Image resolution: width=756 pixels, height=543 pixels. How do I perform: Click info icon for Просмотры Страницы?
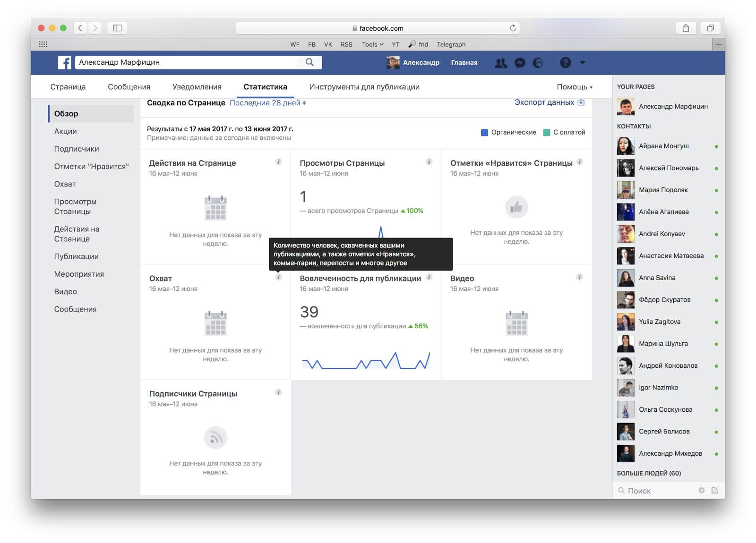429,162
